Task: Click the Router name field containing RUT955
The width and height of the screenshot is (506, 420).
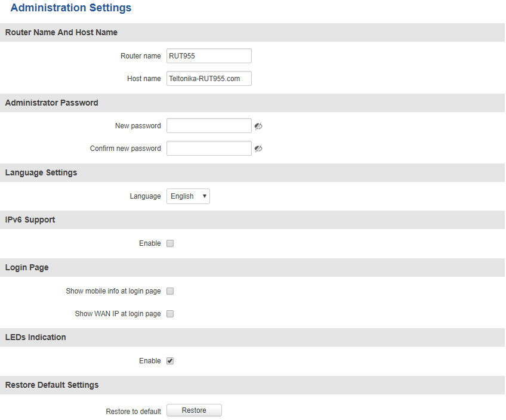Action: (x=209, y=56)
